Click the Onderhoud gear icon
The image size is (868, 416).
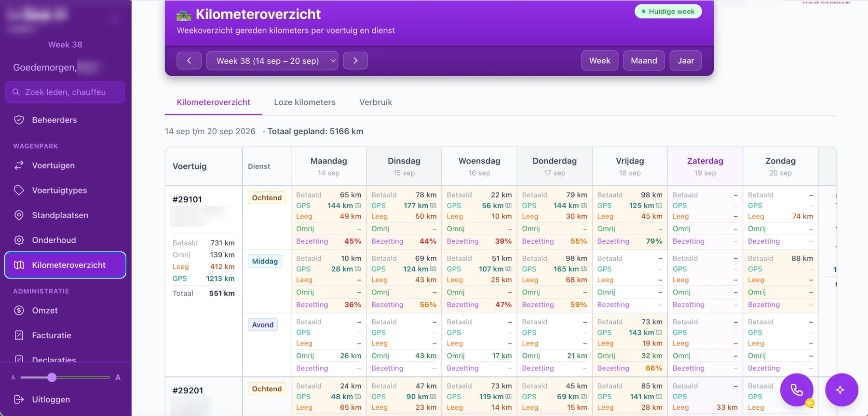click(x=19, y=240)
